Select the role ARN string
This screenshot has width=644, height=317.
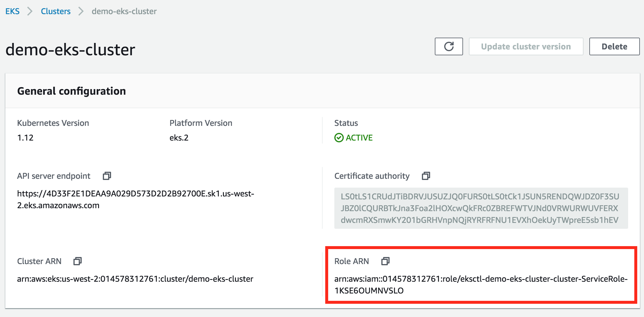(x=481, y=285)
